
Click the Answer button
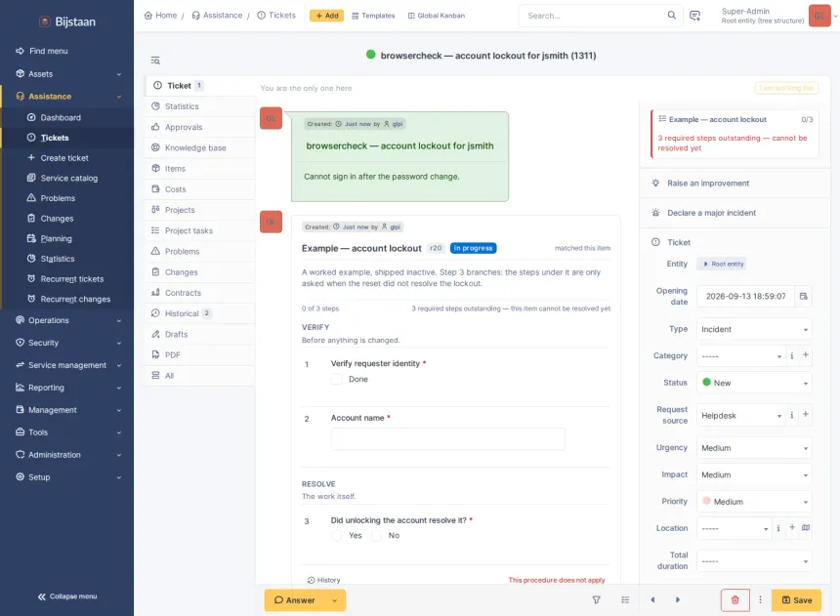pyautogui.click(x=295, y=600)
